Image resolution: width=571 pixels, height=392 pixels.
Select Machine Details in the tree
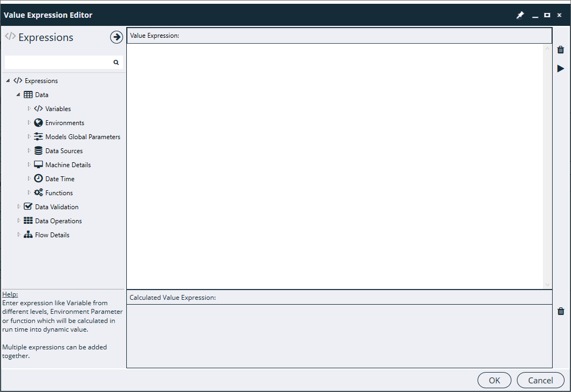click(x=68, y=165)
